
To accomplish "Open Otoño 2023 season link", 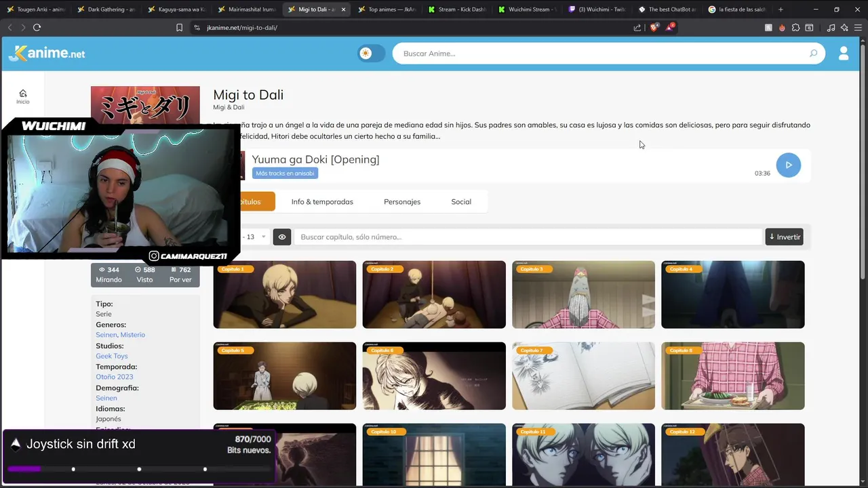I will click(115, 377).
